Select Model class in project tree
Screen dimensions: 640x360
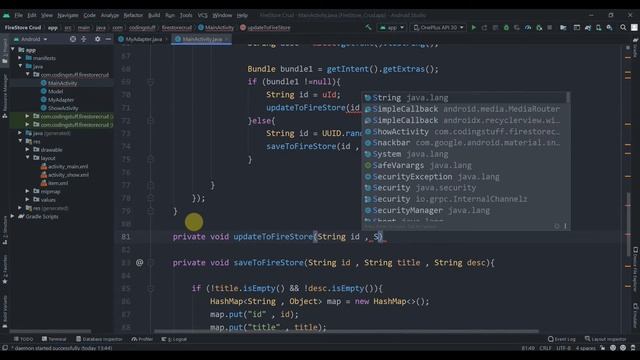pyautogui.click(x=52, y=91)
